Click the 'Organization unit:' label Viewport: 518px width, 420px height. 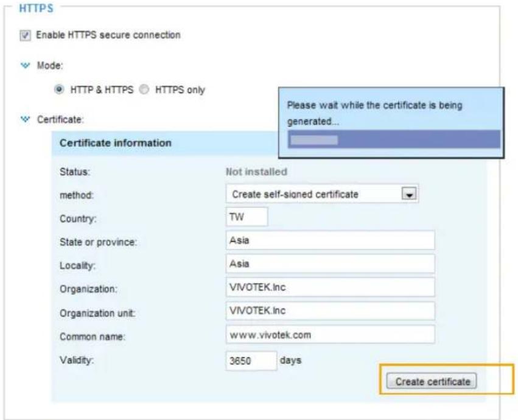97,313
